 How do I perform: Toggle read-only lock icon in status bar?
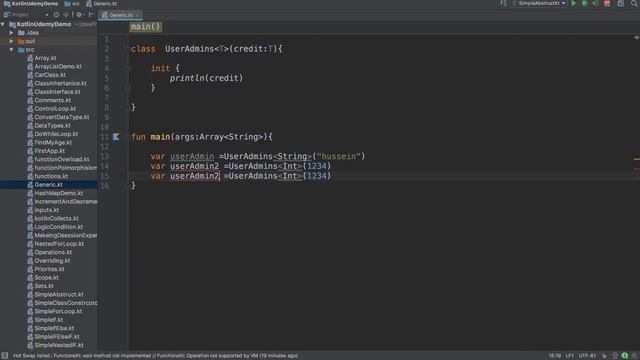(x=604, y=356)
